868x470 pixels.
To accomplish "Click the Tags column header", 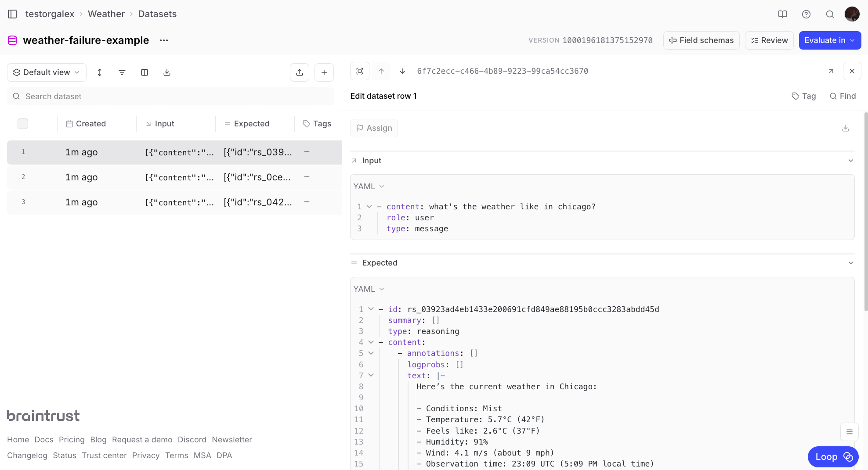I will pos(317,124).
